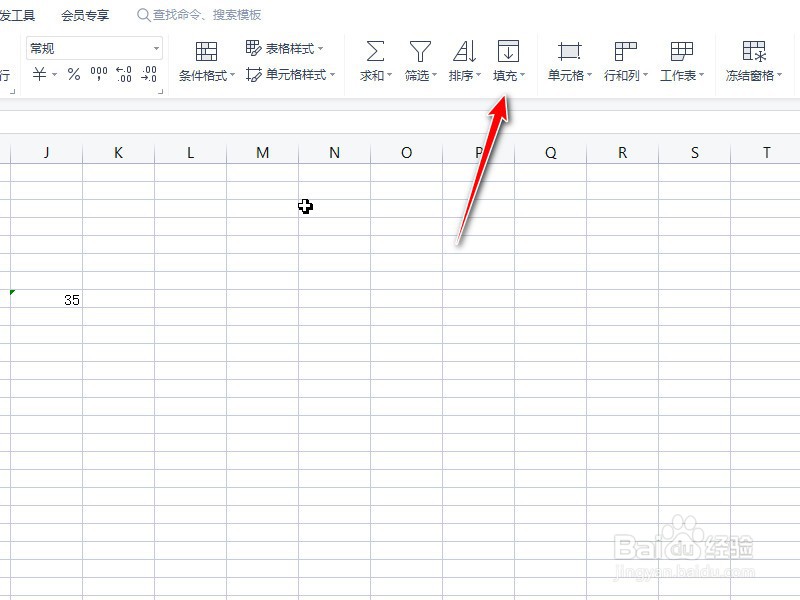
Task: Select column S header
Action: click(x=694, y=153)
